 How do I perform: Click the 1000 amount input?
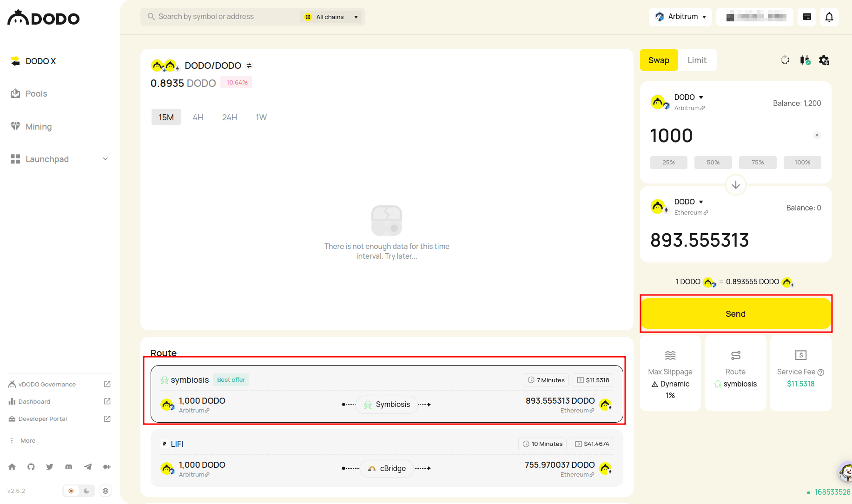pos(727,136)
